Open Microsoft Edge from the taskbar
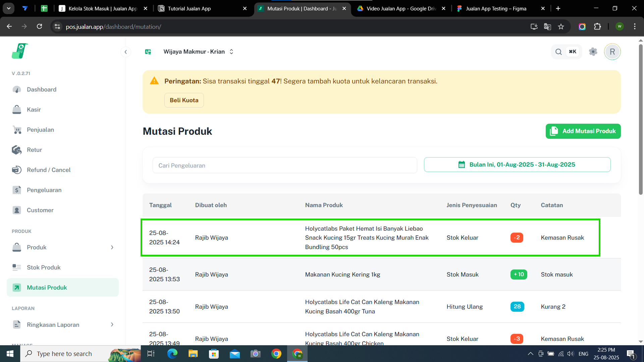Screen dimensions: 644x362 [x=172, y=354]
